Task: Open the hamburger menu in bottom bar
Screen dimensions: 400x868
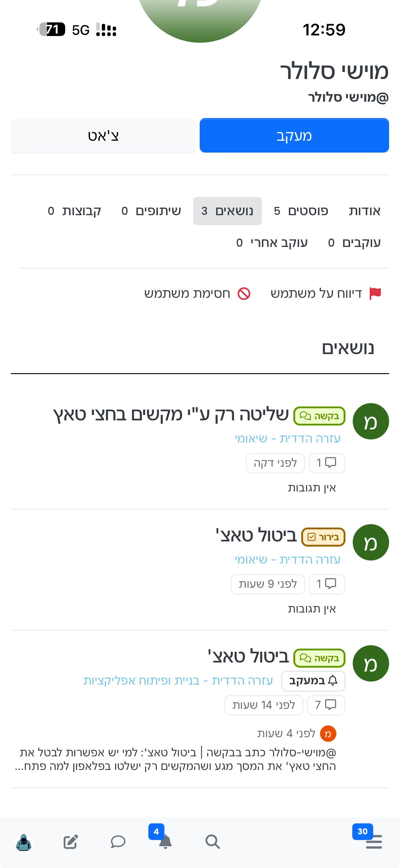Action: pos(373,841)
